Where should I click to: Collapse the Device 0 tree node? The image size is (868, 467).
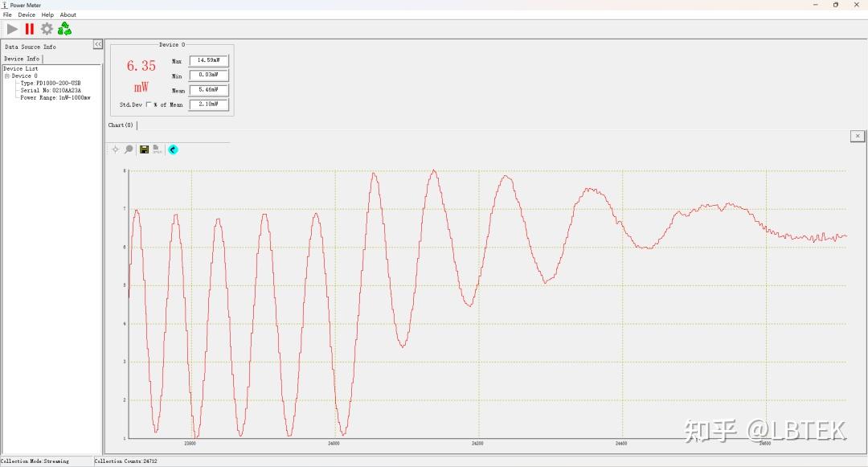(6, 76)
